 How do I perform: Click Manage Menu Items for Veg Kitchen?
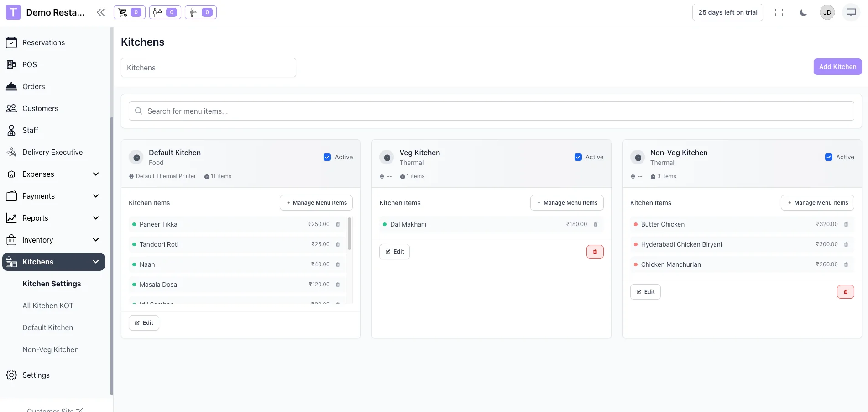566,203
